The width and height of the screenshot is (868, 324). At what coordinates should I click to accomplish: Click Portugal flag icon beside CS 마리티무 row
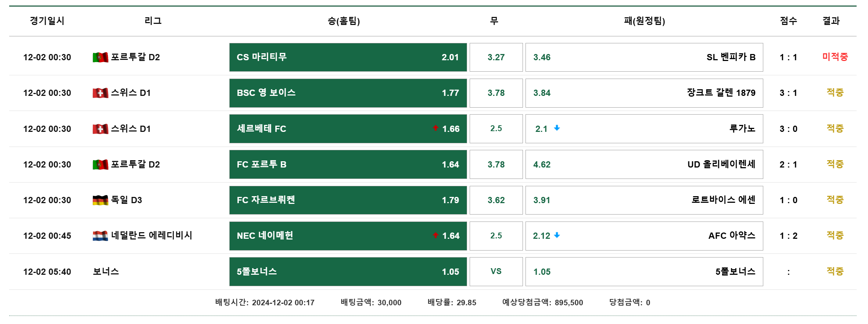(x=100, y=57)
